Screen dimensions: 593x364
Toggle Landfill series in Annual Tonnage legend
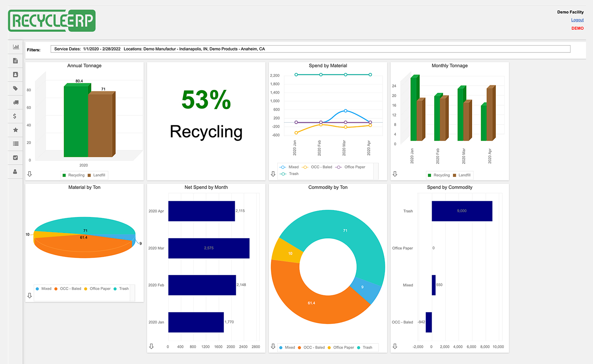[x=97, y=175]
